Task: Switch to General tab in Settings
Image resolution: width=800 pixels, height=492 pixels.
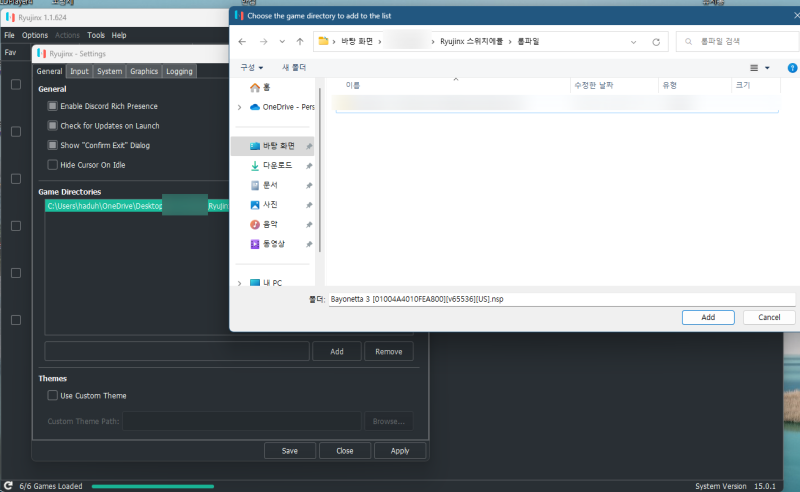Action: (49, 71)
